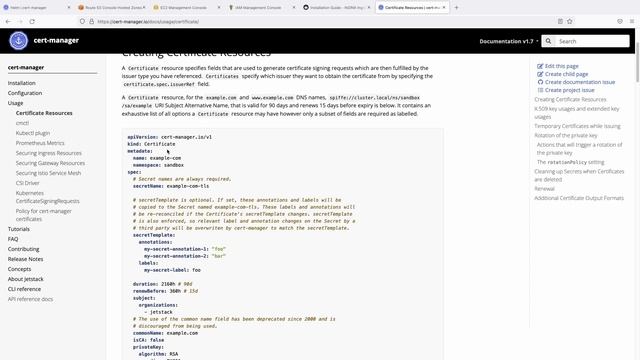Open the cmctl sidebar page

click(22, 123)
